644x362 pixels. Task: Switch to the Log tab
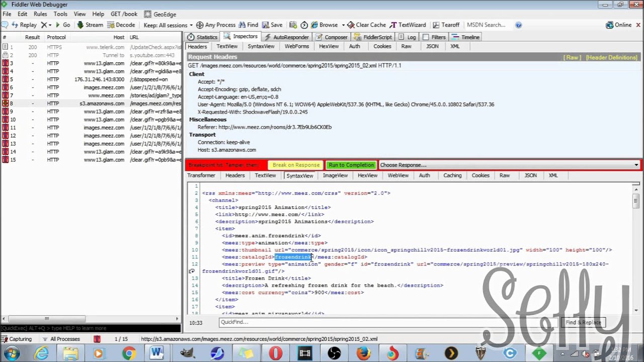coord(408,37)
